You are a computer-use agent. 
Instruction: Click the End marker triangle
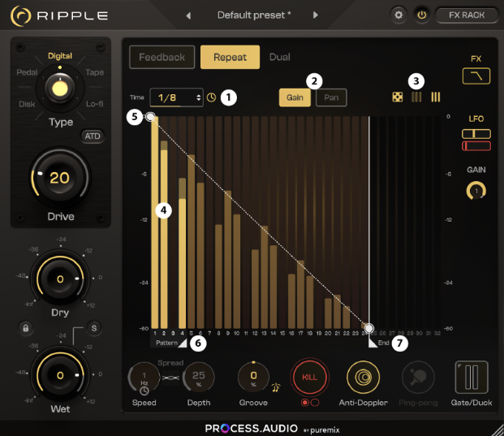pos(373,343)
